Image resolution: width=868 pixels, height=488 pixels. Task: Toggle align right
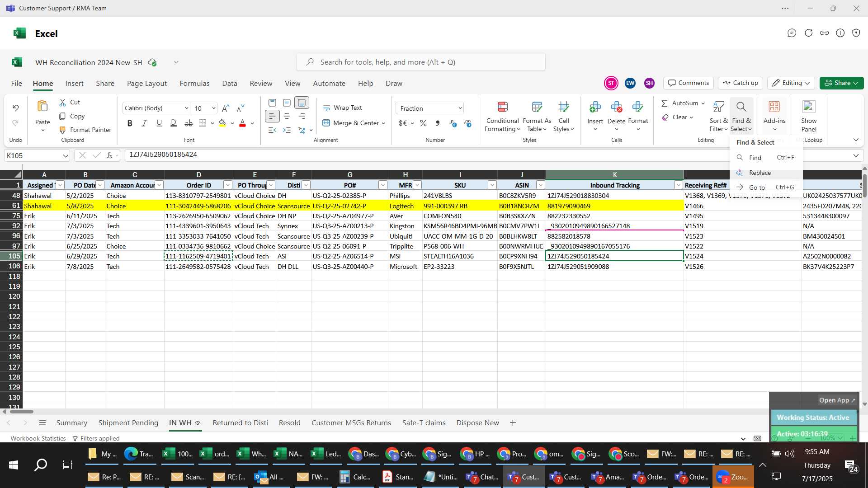coord(302,117)
